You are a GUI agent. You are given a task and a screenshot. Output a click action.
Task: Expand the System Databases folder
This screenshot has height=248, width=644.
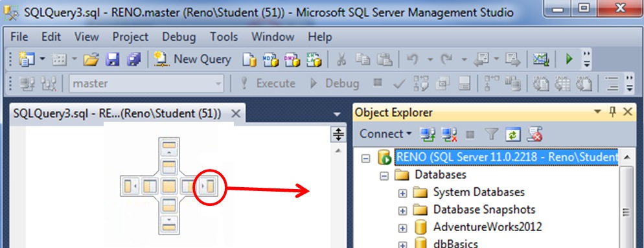402,193
